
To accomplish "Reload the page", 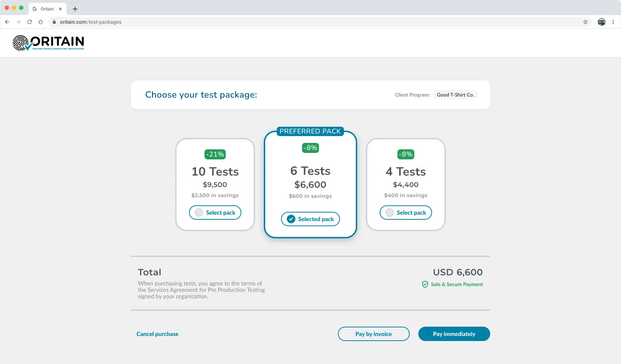I will coord(29,22).
